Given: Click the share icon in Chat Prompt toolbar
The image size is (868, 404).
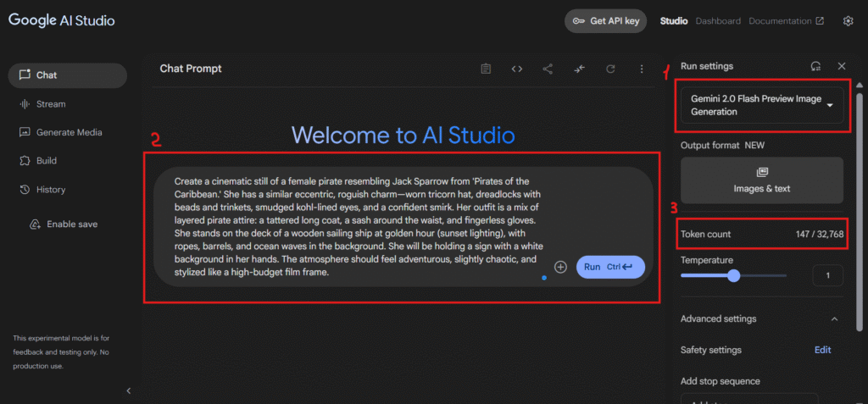Looking at the screenshot, I should click(x=548, y=69).
